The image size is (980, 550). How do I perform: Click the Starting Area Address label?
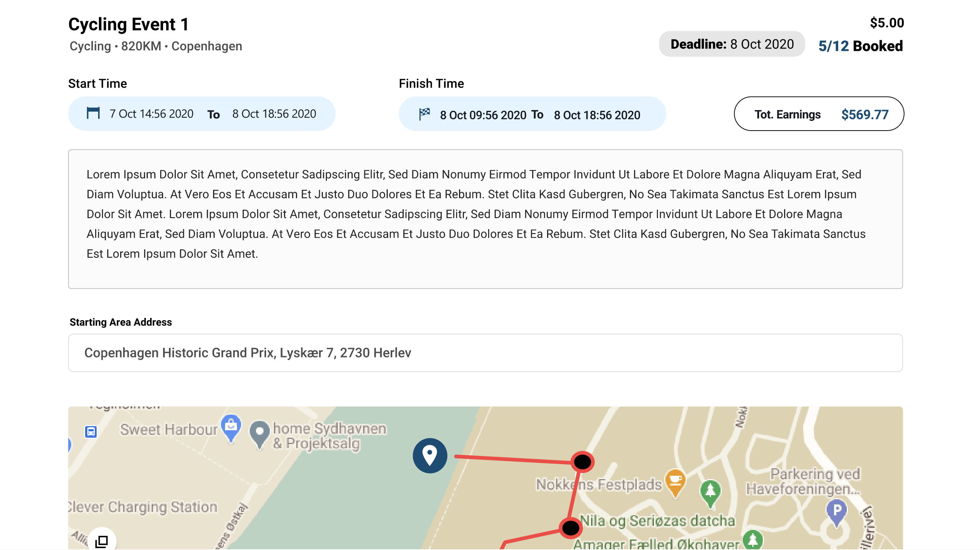click(x=121, y=322)
